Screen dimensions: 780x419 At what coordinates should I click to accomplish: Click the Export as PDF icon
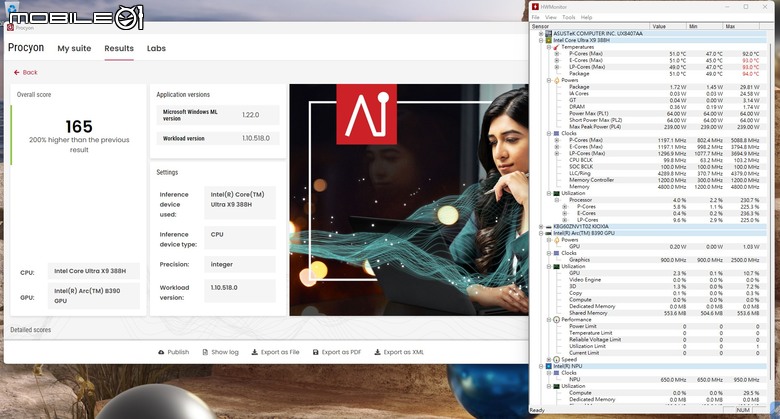coord(314,352)
